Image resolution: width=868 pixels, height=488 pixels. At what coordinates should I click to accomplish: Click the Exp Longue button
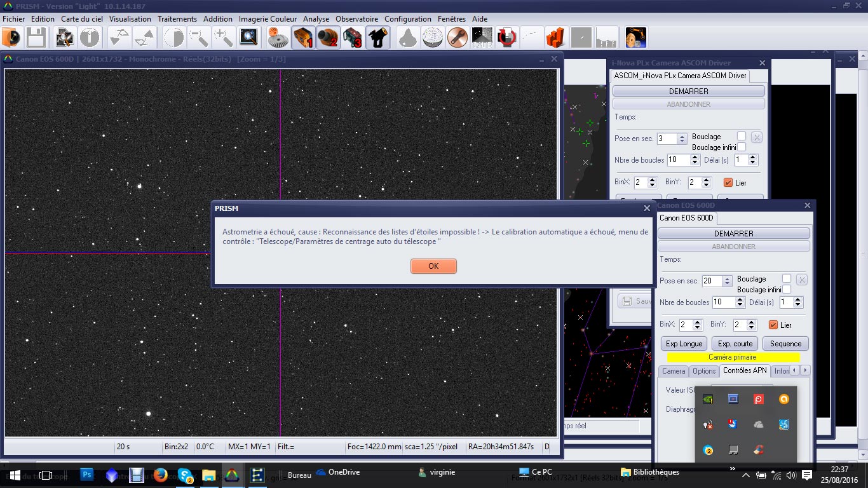pos(684,344)
